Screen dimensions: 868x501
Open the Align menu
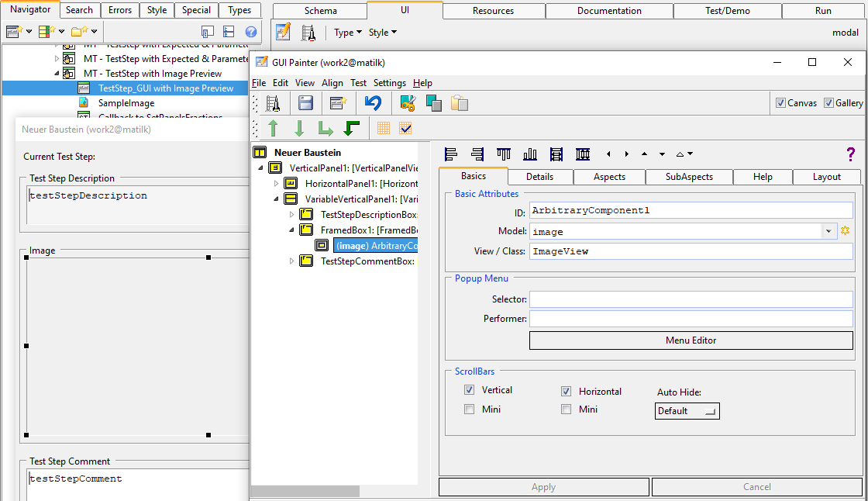332,83
